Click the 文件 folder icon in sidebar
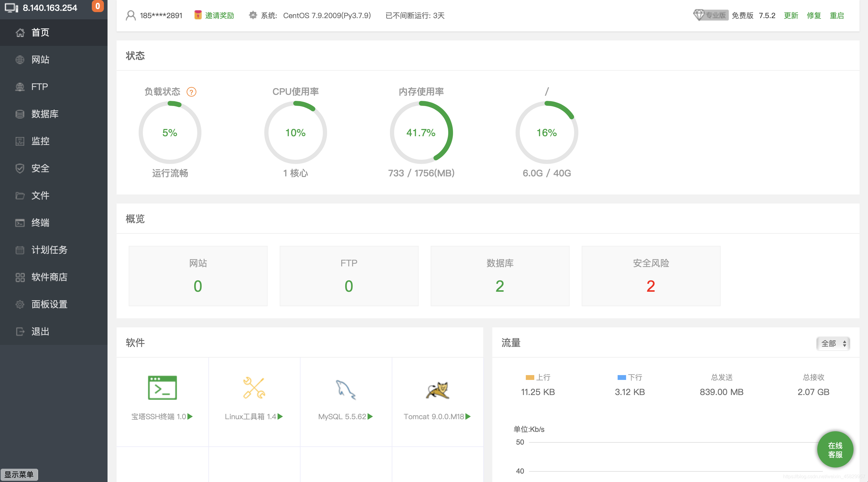868x482 pixels. [20, 195]
